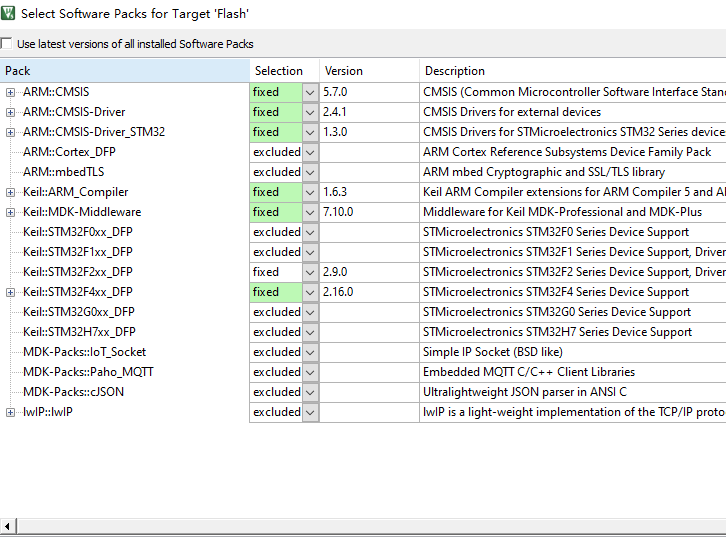Click the Version column header
The image size is (726, 537).
coord(369,71)
